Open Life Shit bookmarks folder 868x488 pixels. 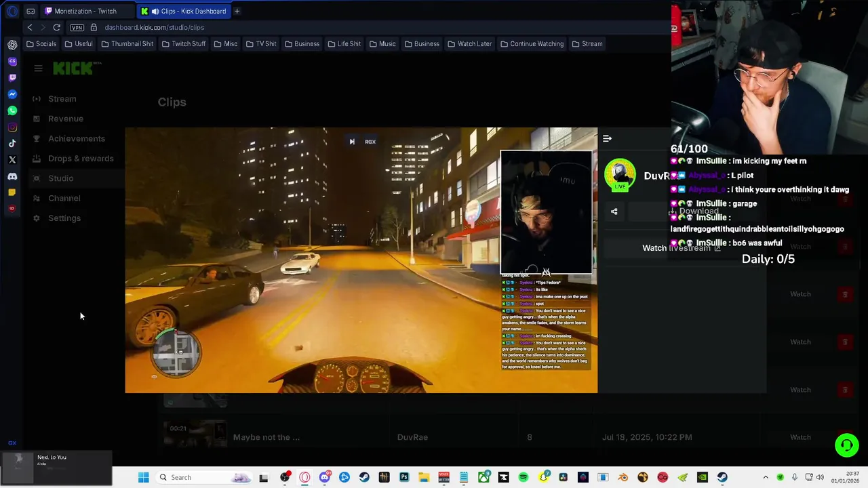pyautogui.click(x=344, y=44)
